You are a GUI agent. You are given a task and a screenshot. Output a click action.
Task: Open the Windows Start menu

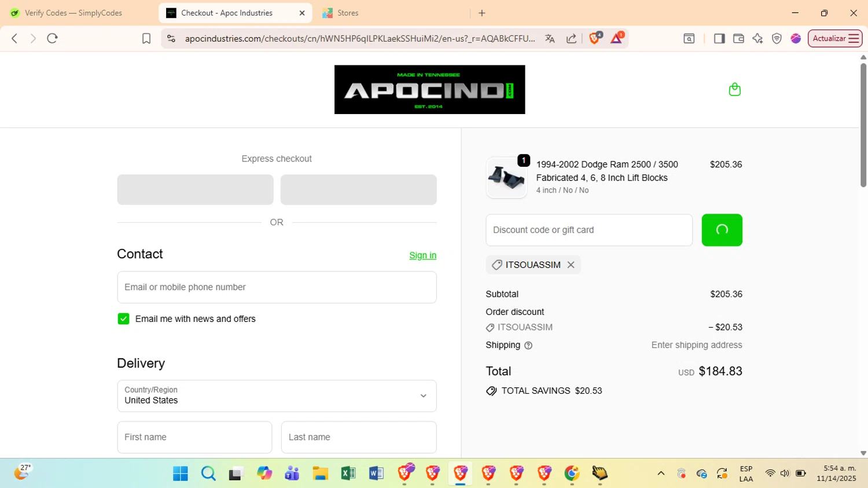coord(181,474)
